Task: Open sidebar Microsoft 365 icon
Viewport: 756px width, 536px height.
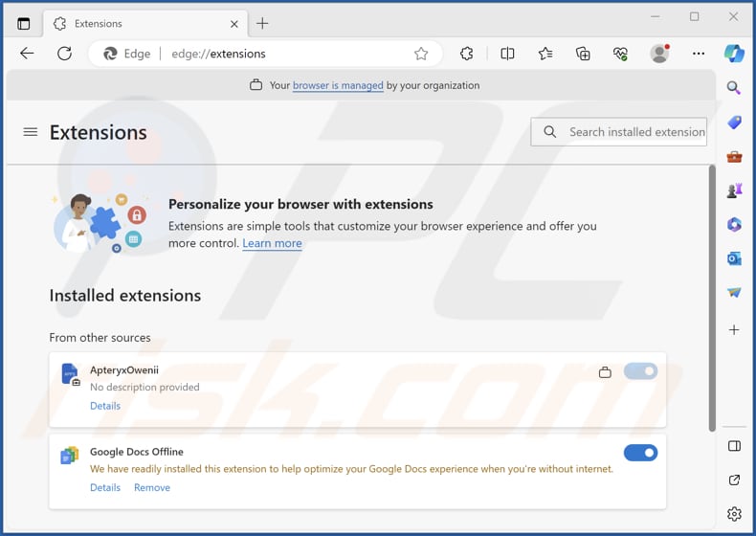Action: 734,224
